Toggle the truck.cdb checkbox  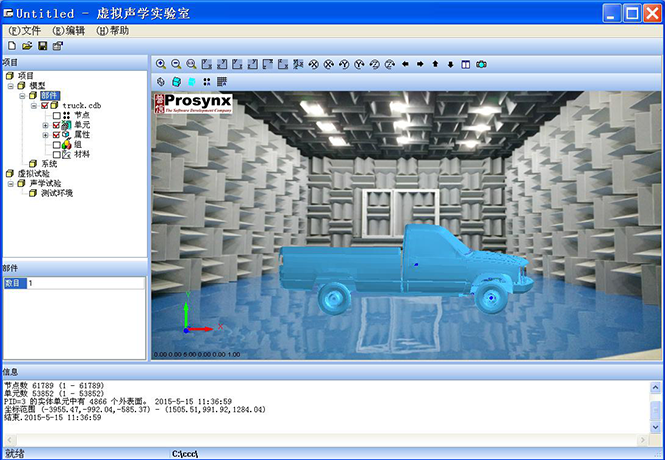tap(47, 105)
